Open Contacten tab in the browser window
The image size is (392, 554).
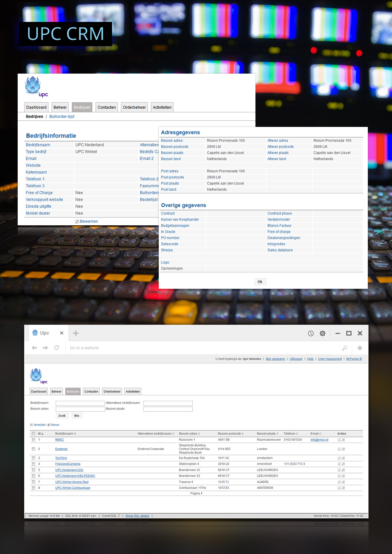pyautogui.click(x=91, y=391)
